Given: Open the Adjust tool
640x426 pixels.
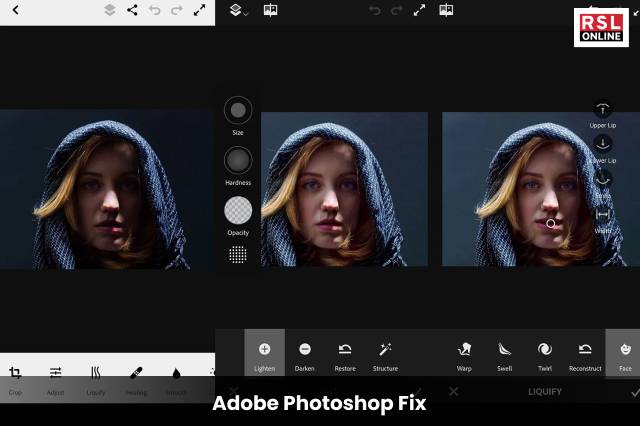Looking at the screenshot, I should point(55,380).
